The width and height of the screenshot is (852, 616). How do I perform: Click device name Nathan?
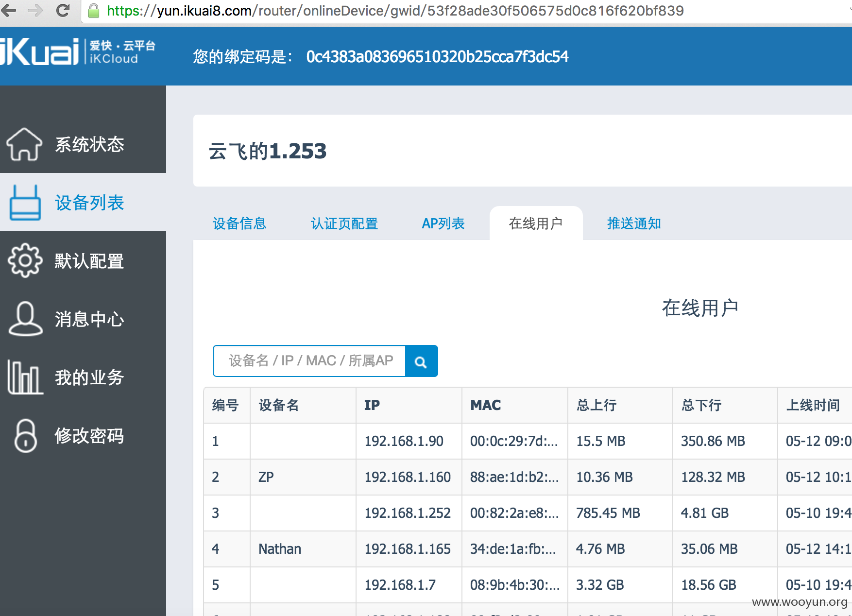pos(280,549)
